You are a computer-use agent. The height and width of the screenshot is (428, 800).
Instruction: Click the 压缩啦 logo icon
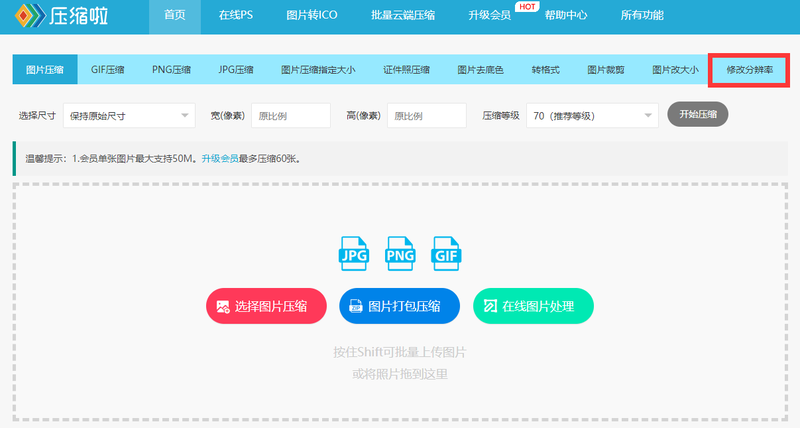(x=30, y=16)
